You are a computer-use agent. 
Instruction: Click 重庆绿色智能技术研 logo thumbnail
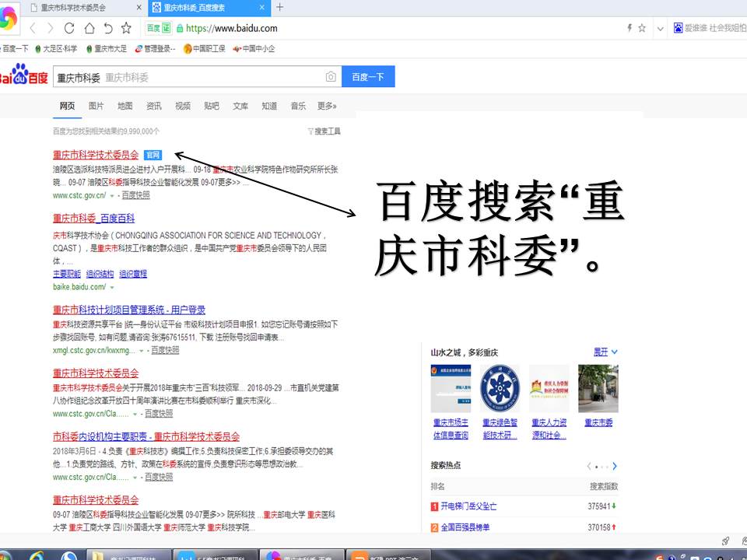pyautogui.click(x=500, y=389)
